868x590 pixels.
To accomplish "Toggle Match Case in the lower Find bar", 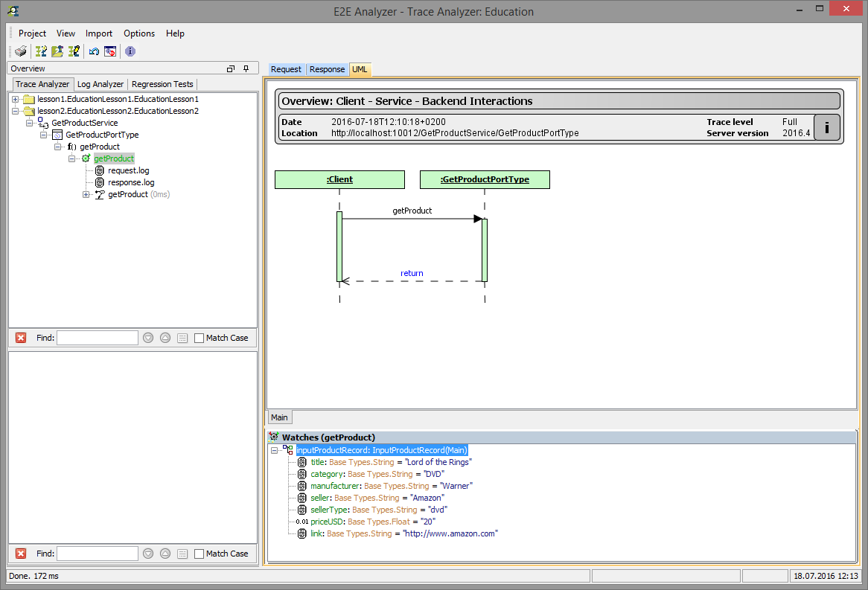I will click(199, 553).
